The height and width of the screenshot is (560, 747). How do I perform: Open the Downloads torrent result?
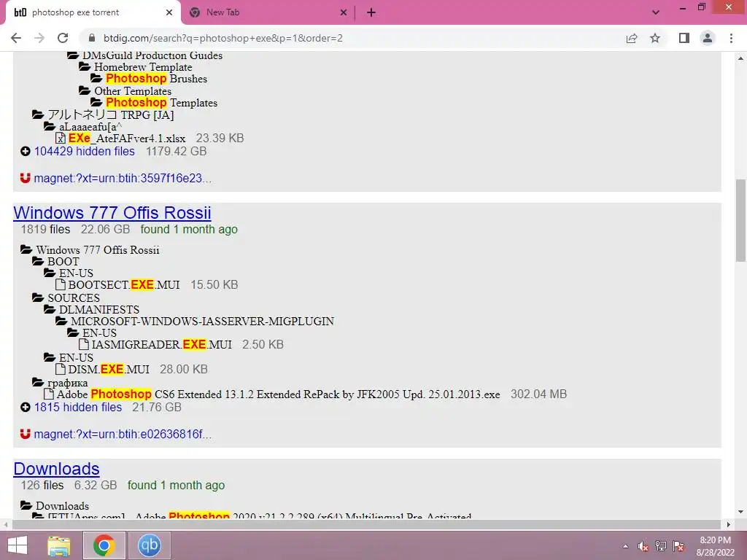(x=56, y=469)
